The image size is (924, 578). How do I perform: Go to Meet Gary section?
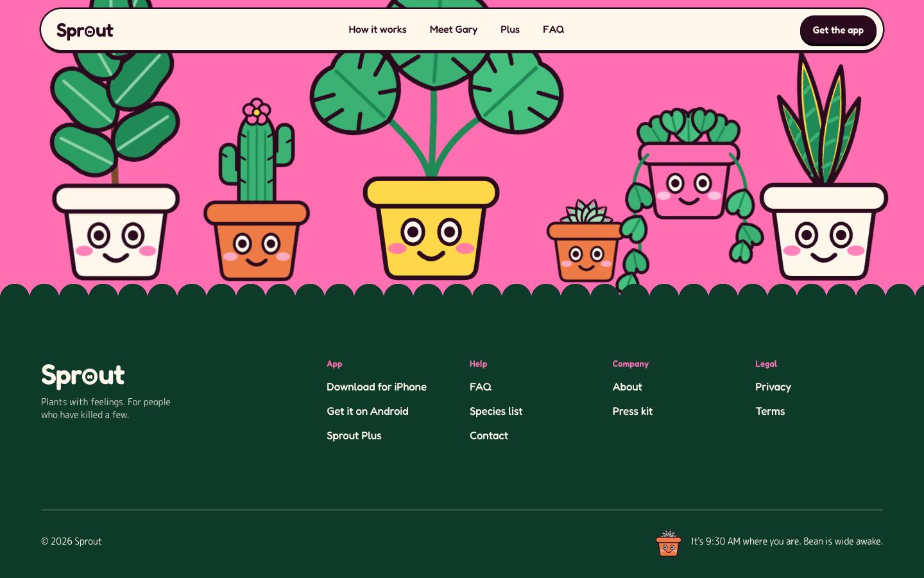click(x=453, y=30)
